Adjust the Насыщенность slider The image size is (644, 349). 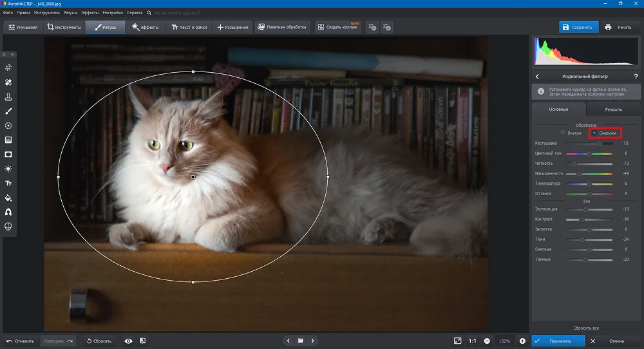[x=589, y=174]
